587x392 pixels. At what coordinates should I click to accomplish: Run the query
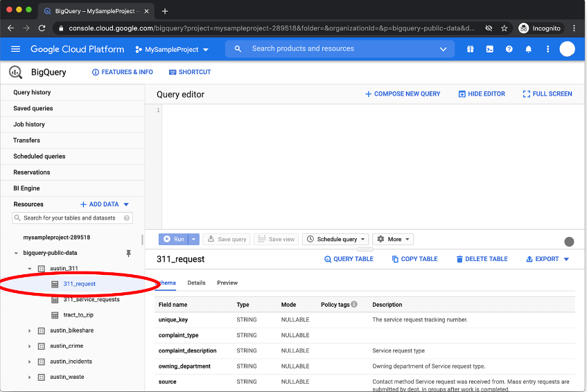coord(174,240)
